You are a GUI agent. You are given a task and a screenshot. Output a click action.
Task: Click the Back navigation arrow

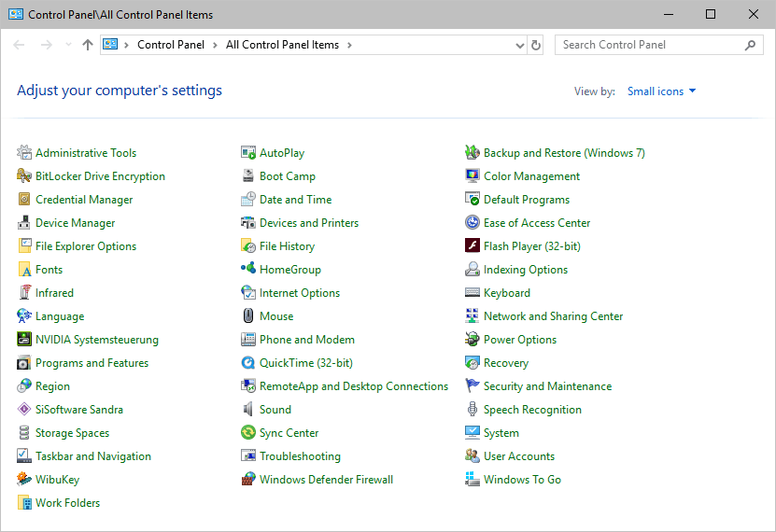point(19,45)
